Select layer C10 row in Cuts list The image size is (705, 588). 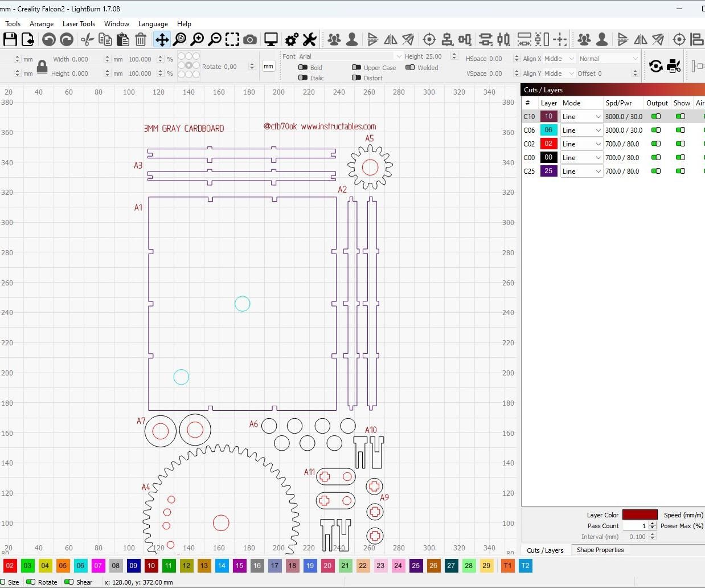tap(613, 116)
